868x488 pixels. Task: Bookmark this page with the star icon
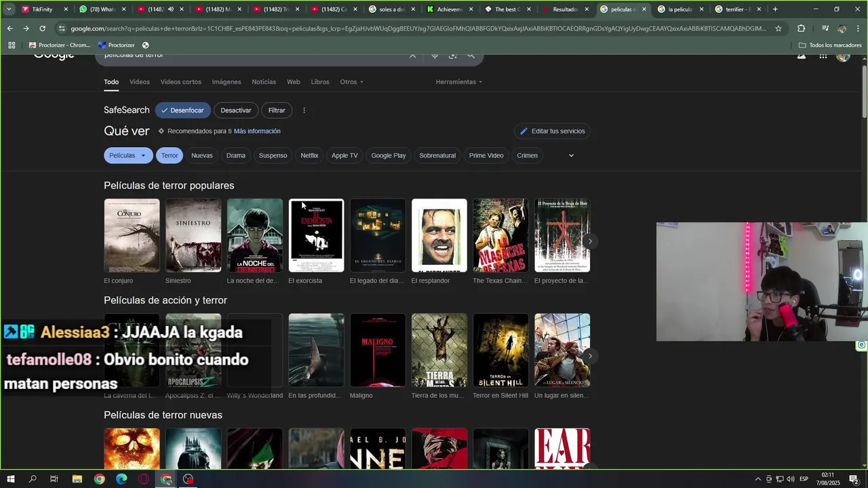pos(778,28)
